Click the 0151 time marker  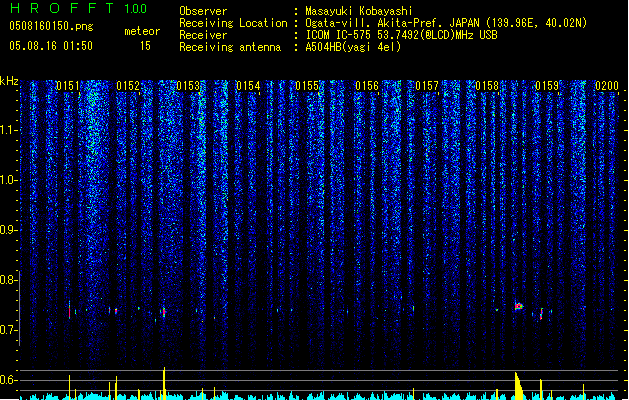[x=68, y=86]
